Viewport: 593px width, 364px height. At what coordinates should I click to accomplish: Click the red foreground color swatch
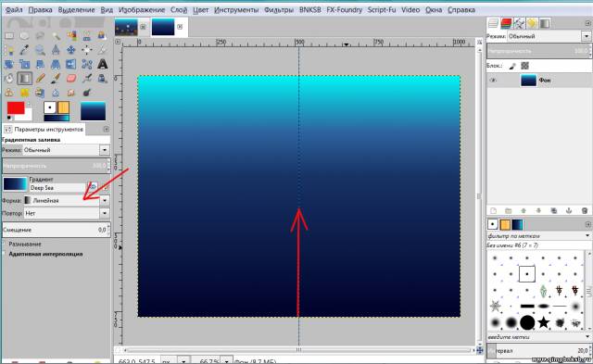tap(16, 108)
